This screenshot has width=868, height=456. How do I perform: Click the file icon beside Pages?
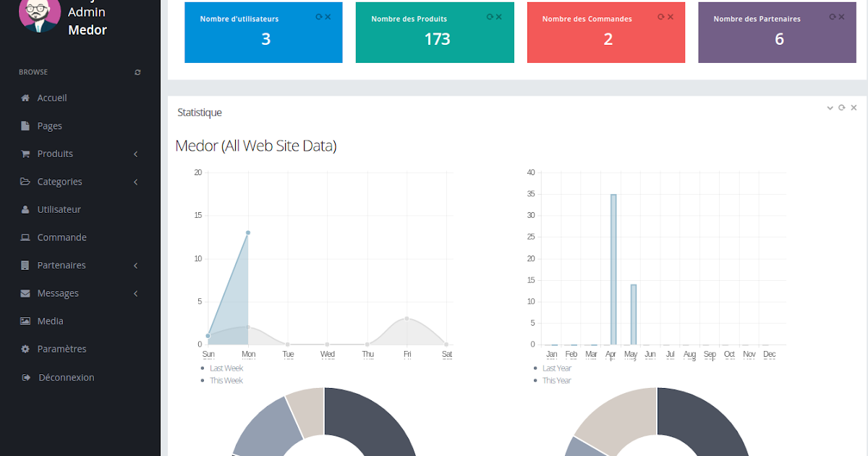pos(25,126)
